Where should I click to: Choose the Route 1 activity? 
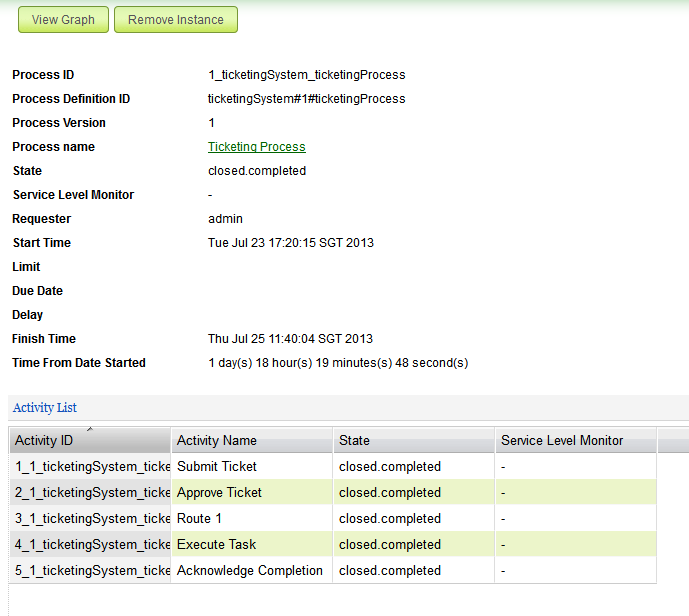pos(199,518)
